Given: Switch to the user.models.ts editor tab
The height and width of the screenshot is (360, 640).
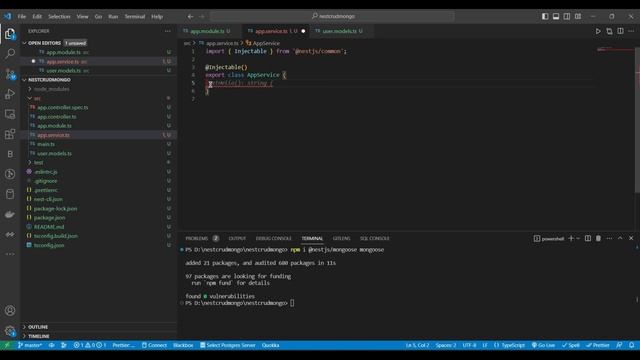Looking at the screenshot, I should click(x=342, y=31).
